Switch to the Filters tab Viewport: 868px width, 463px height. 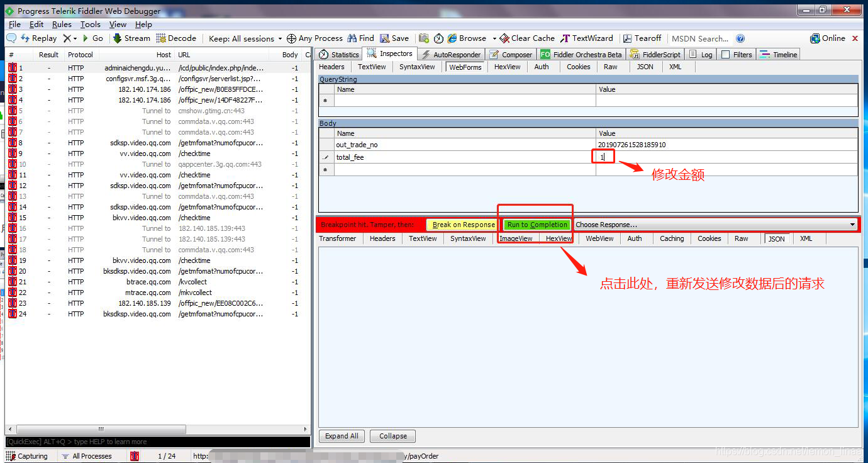pos(737,55)
